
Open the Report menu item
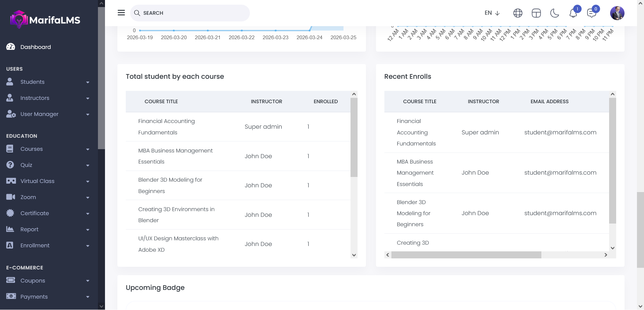coord(30,229)
